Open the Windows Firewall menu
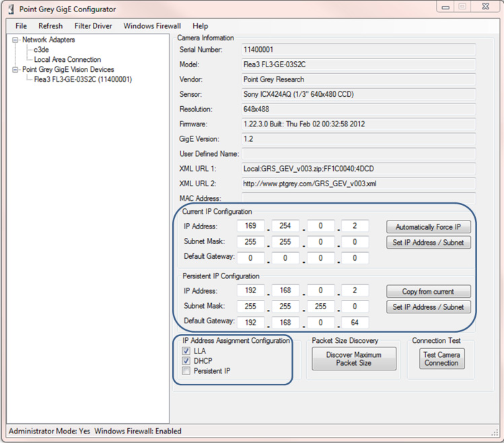 point(152,26)
